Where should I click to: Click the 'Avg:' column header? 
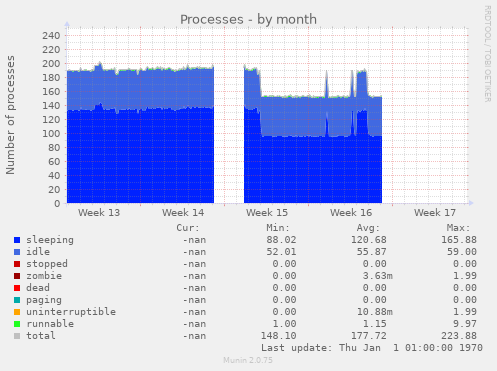pyautogui.click(x=368, y=228)
